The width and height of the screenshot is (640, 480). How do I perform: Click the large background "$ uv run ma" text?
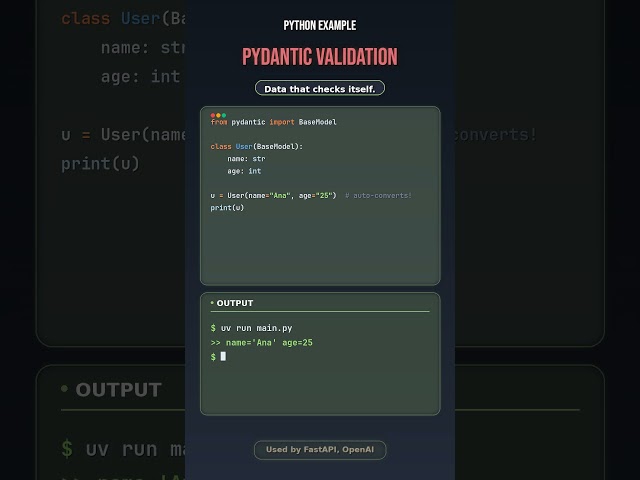click(x=123, y=449)
